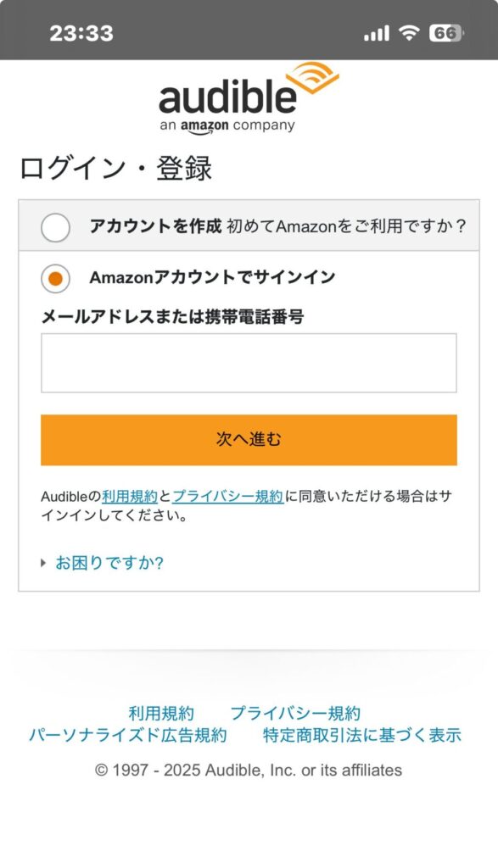The height and width of the screenshot is (868, 498).
Task: Open footer プライバシー規約 link
Action: (x=295, y=713)
